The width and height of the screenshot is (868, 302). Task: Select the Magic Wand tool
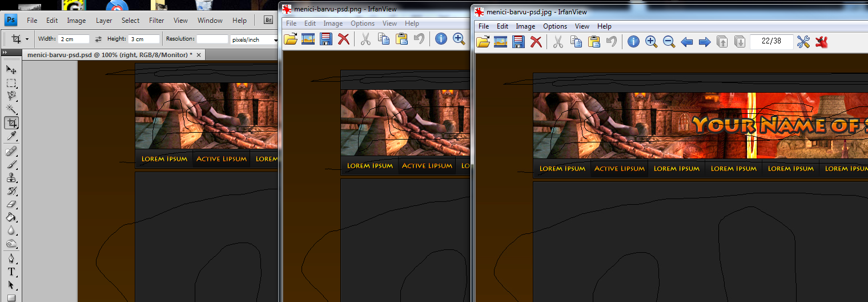click(11, 109)
